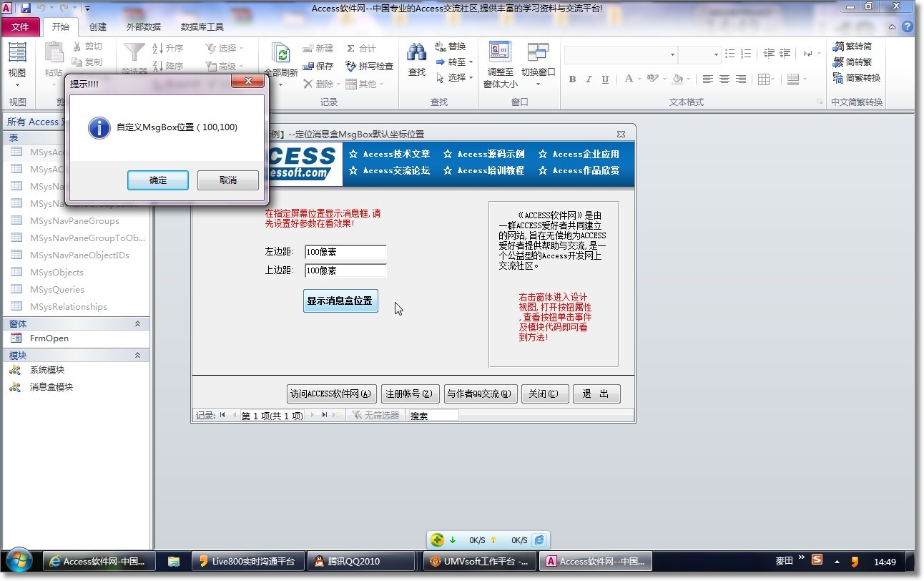924x581 pixels.
Task: Click the 拼写检查 spelling check icon
Action: [x=350, y=66]
